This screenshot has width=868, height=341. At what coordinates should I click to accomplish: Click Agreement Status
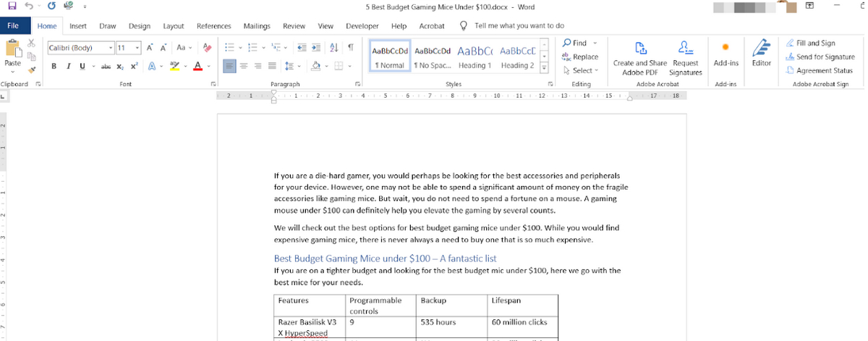819,71
